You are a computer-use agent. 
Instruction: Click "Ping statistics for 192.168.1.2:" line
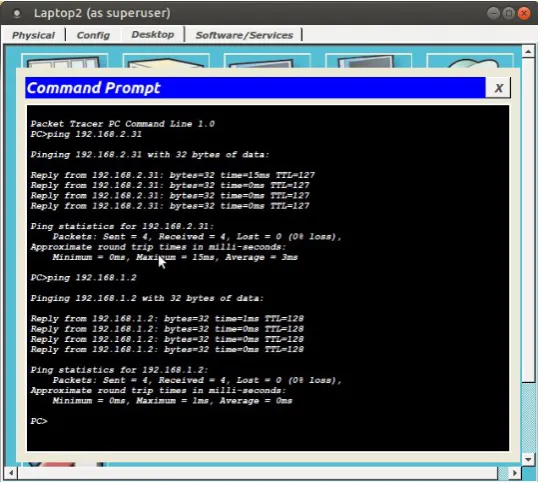(x=119, y=370)
